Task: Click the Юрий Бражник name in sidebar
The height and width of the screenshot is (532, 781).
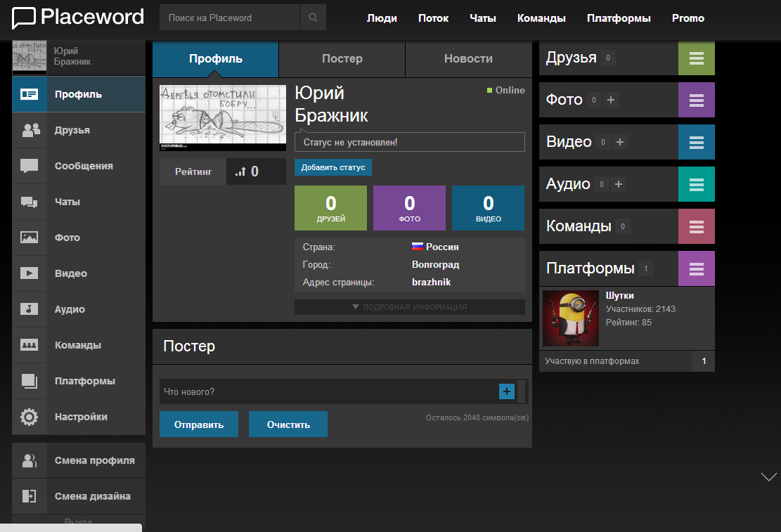Action: point(72,56)
